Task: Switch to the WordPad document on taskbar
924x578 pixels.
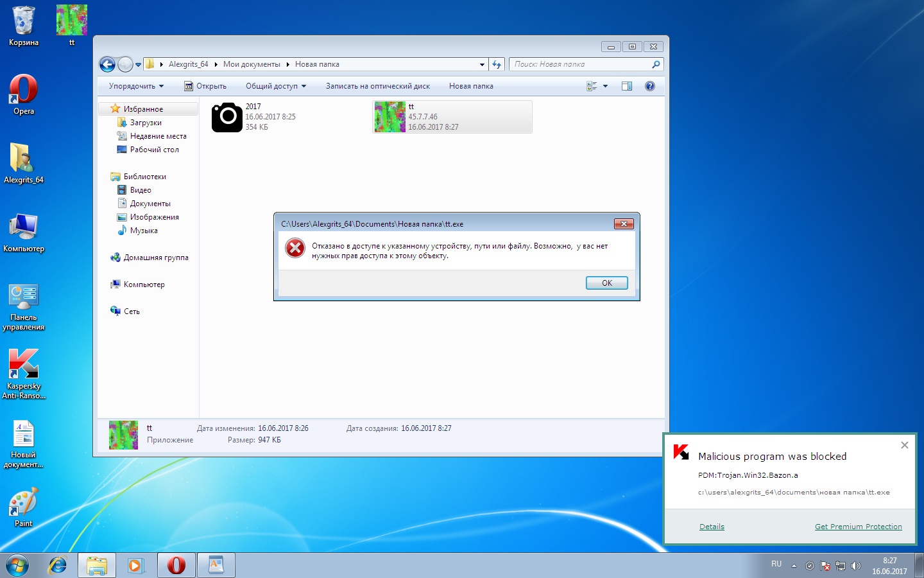Action: [216, 565]
